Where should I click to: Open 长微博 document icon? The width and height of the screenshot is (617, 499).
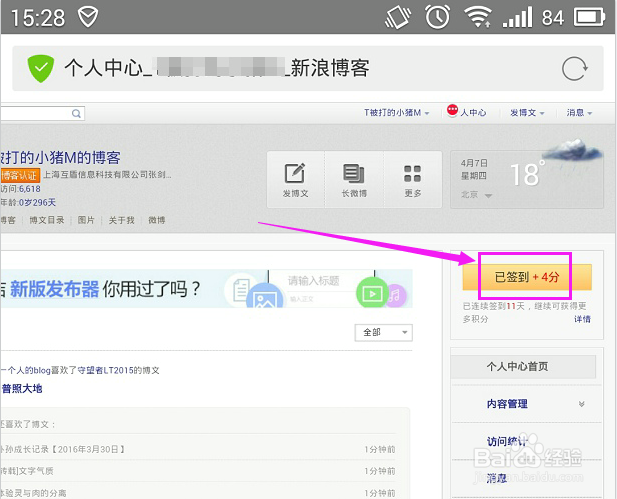click(x=354, y=173)
